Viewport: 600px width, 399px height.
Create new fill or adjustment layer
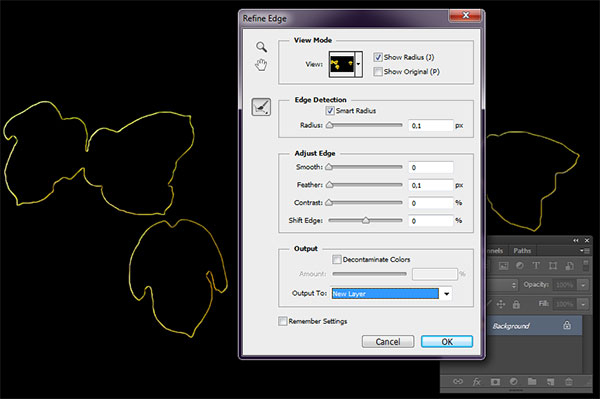pos(514,381)
